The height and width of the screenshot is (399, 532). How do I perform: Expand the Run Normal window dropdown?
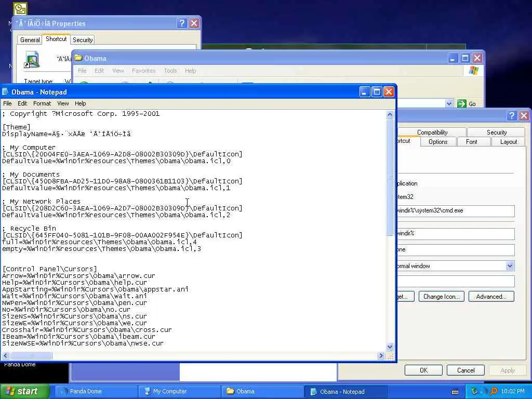coord(510,266)
